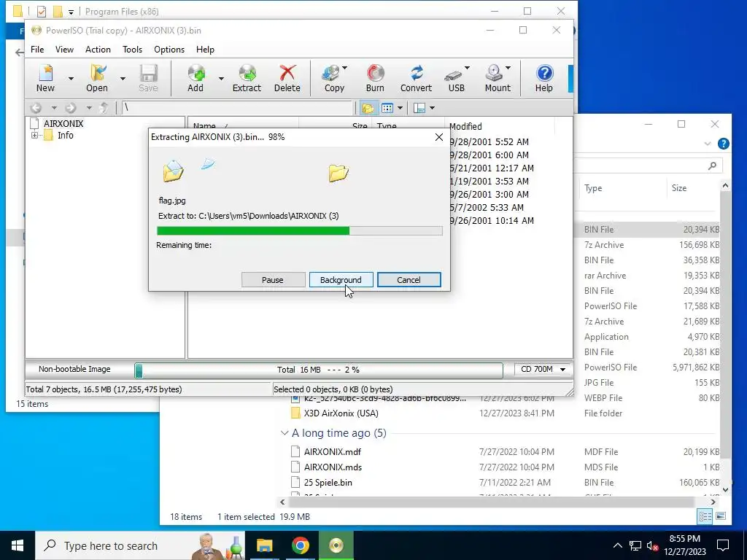
Task: Send extraction to Background
Action: pos(341,280)
